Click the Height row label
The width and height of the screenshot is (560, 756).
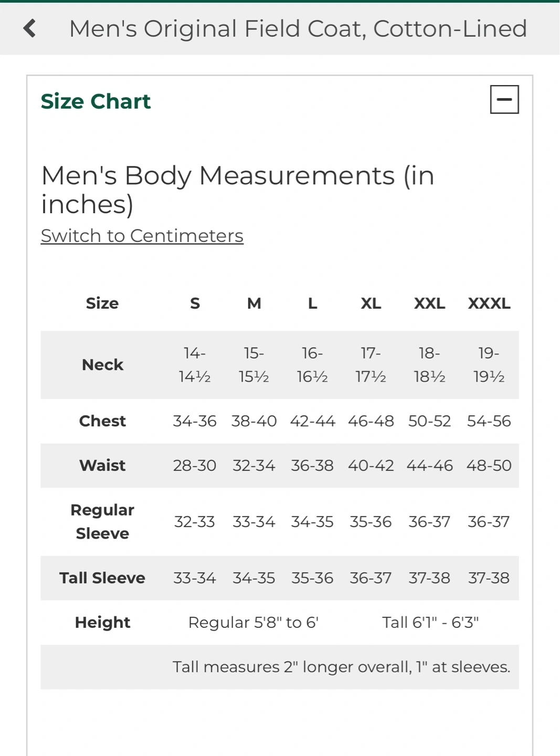tap(102, 623)
